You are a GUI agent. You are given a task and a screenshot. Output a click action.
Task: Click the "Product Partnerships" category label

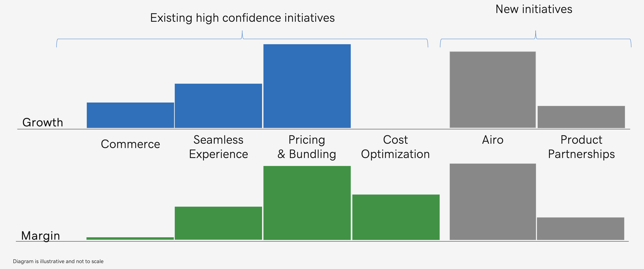tap(581, 147)
